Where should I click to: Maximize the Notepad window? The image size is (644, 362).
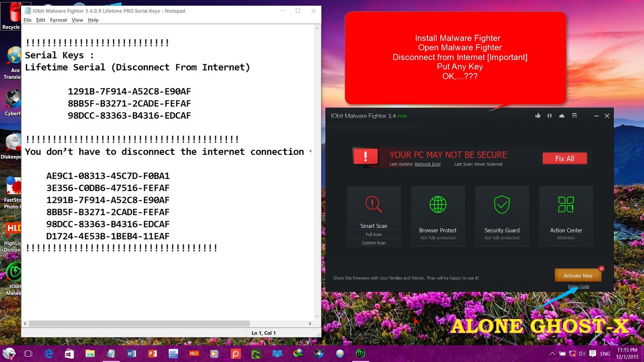[298, 11]
